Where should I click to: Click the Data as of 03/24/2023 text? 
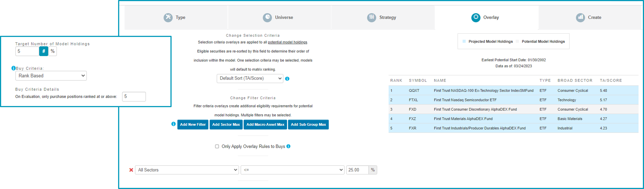[513, 66]
